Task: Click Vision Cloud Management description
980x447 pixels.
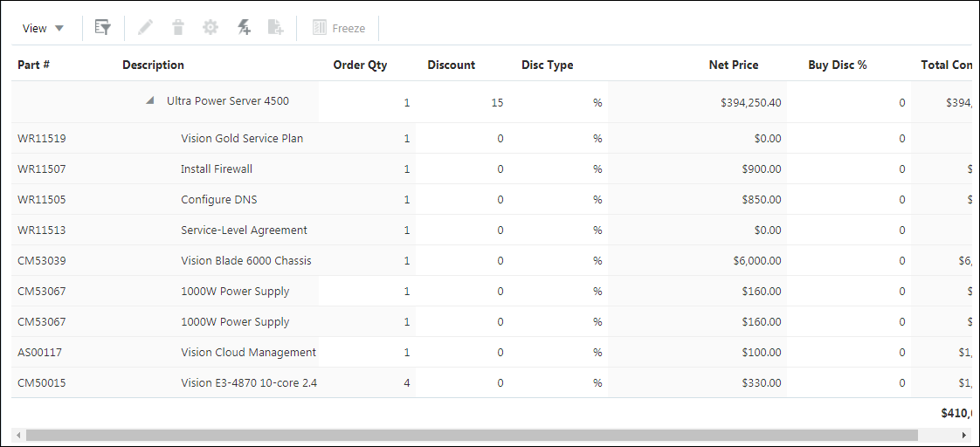Action: click(249, 353)
